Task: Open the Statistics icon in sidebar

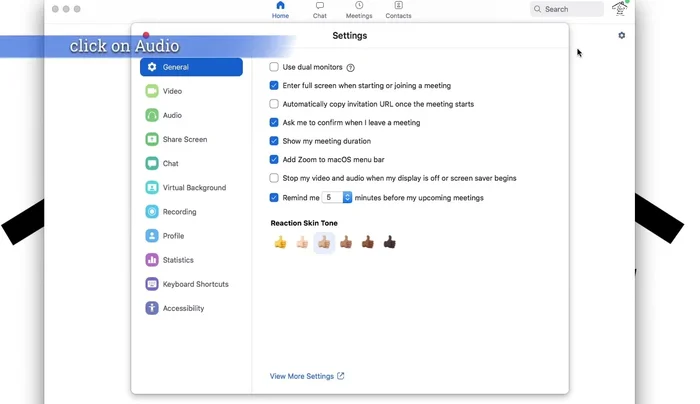Action: [152, 260]
